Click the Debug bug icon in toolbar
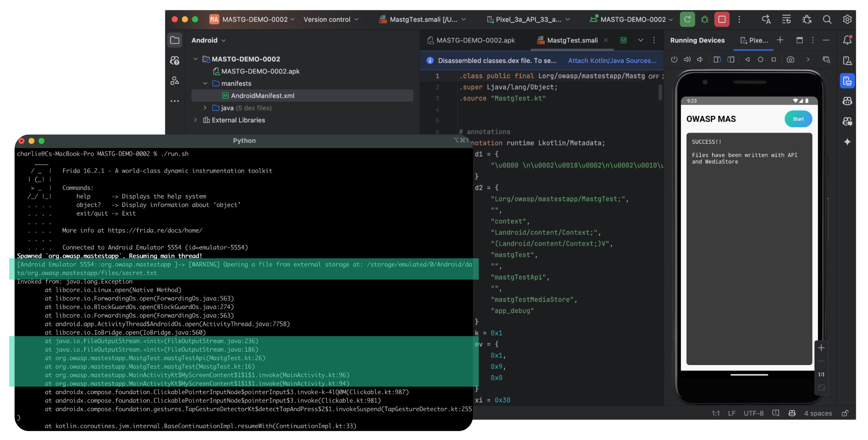This screenshot has width=868, height=440. tap(705, 19)
